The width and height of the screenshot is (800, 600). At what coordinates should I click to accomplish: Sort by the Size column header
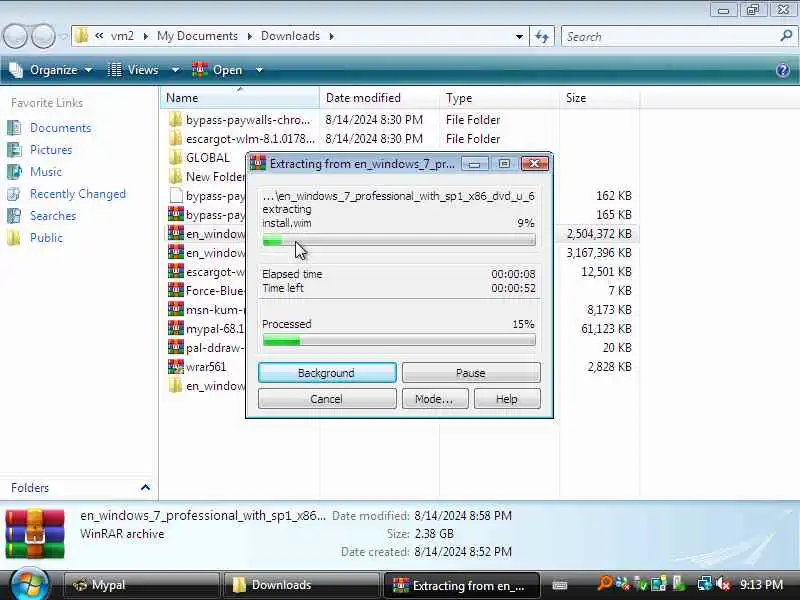599,98
